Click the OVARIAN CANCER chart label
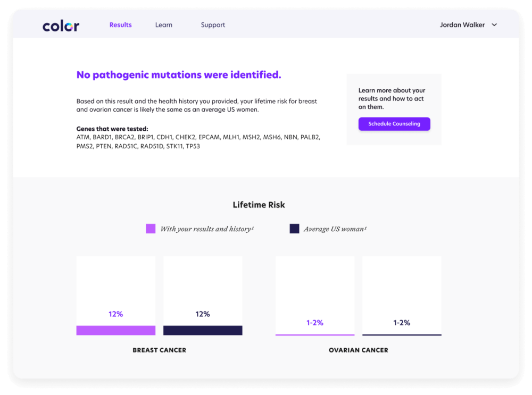Screen dimensions: 532x395 click(x=358, y=350)
